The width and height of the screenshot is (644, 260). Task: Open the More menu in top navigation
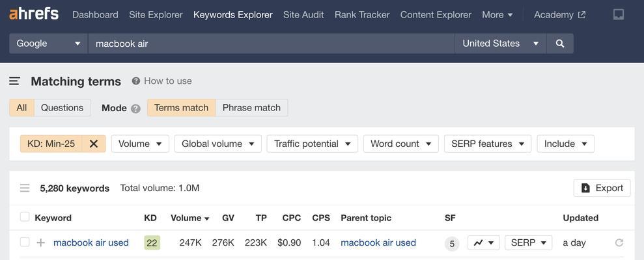pos(497,15)
